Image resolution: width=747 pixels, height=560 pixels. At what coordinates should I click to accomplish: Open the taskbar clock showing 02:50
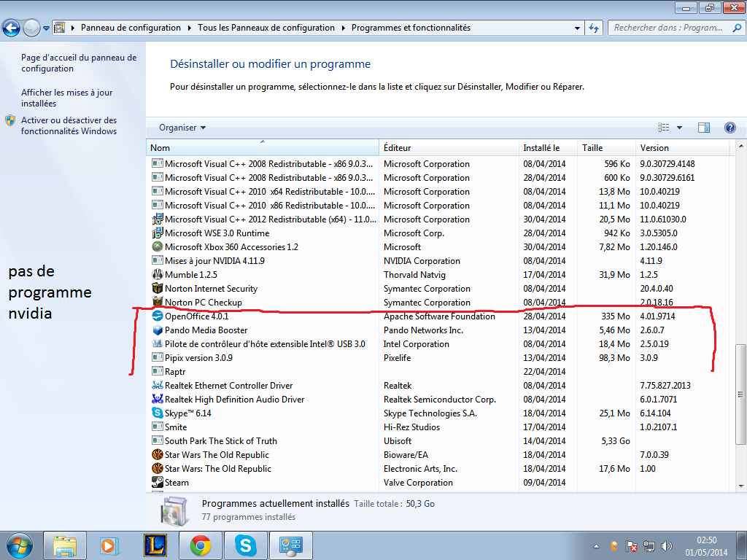tap(706, 546)
